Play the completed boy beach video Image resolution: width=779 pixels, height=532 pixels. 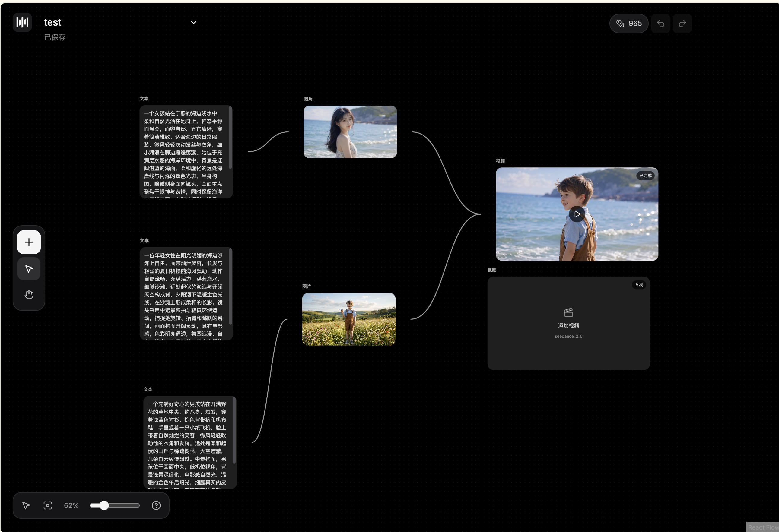coord(577,214)
